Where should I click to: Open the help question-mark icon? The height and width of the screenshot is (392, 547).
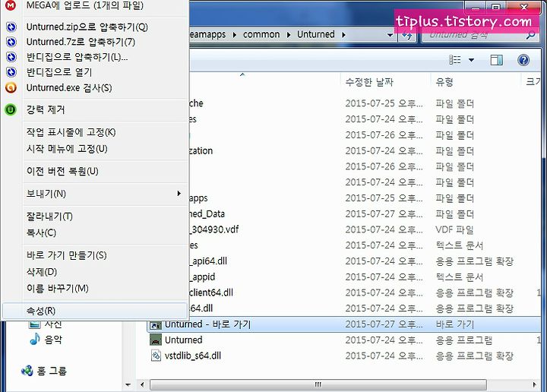[523, 60]
